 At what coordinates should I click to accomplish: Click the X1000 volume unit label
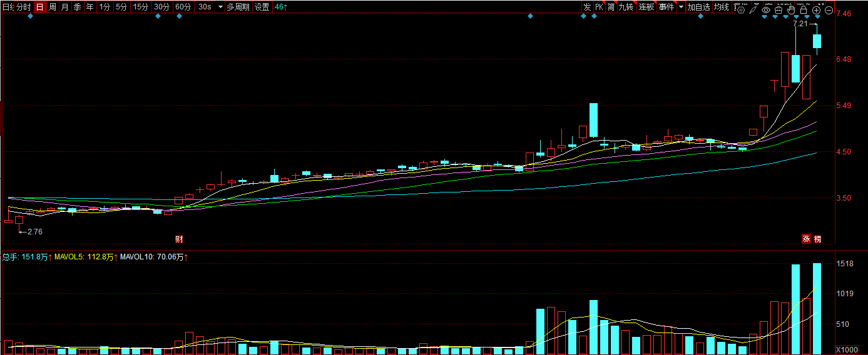(847, 349)
